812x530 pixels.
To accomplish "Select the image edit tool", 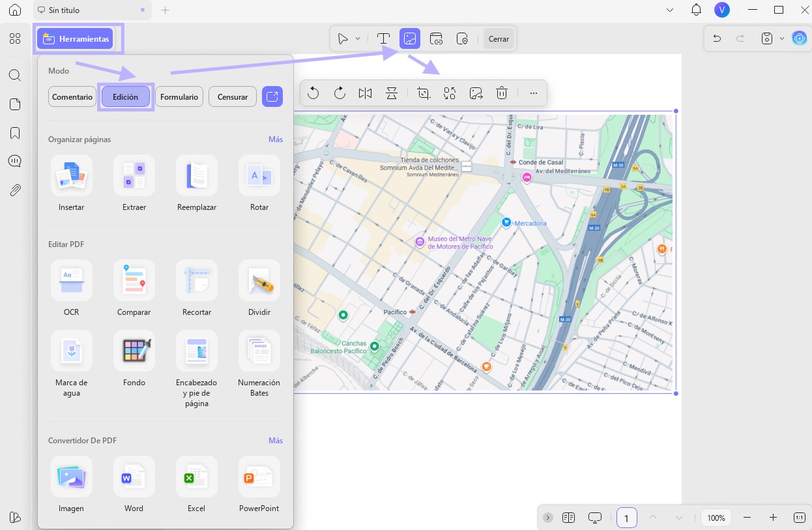I will point(410,39).
